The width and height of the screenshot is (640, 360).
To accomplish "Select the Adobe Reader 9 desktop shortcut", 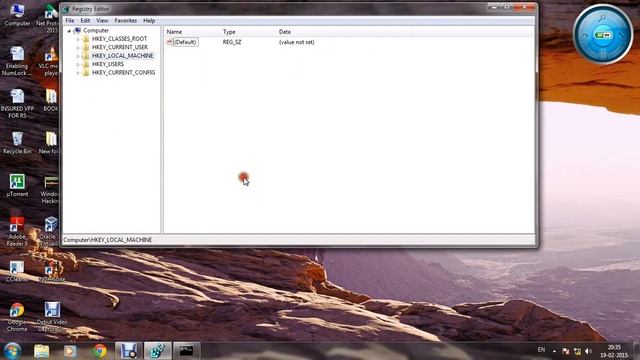I will [x=17, y=231].
